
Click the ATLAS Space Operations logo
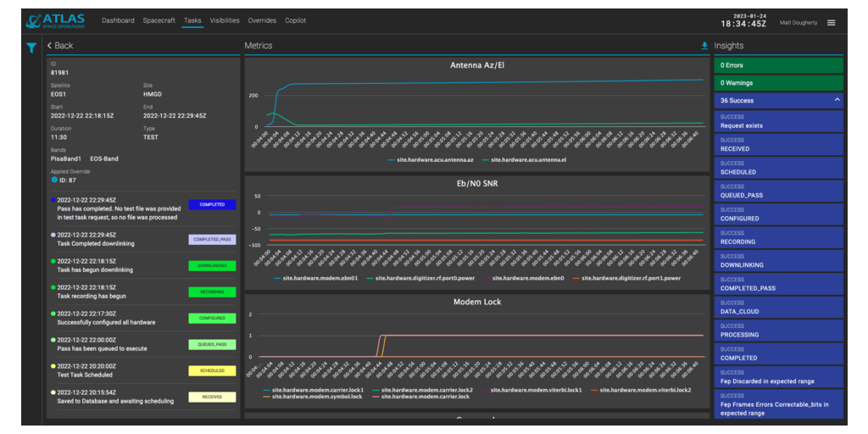tap(54, 21)
